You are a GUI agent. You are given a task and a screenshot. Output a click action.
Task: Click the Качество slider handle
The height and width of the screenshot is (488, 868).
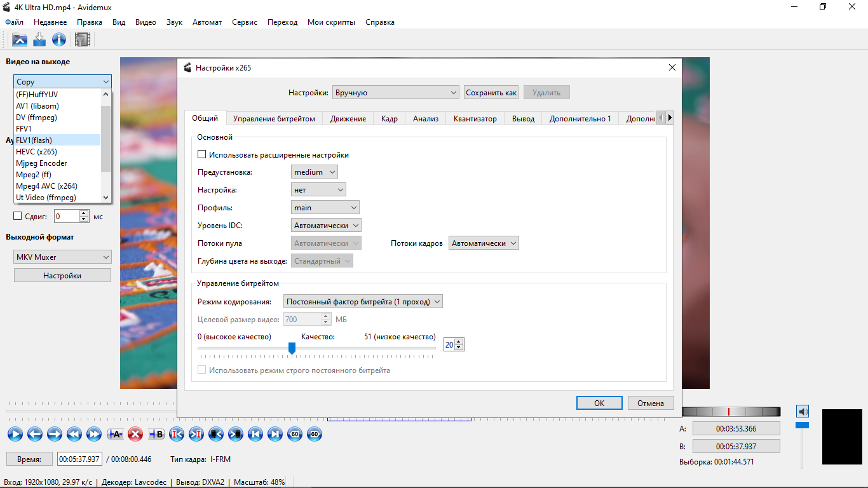[292, 348]
